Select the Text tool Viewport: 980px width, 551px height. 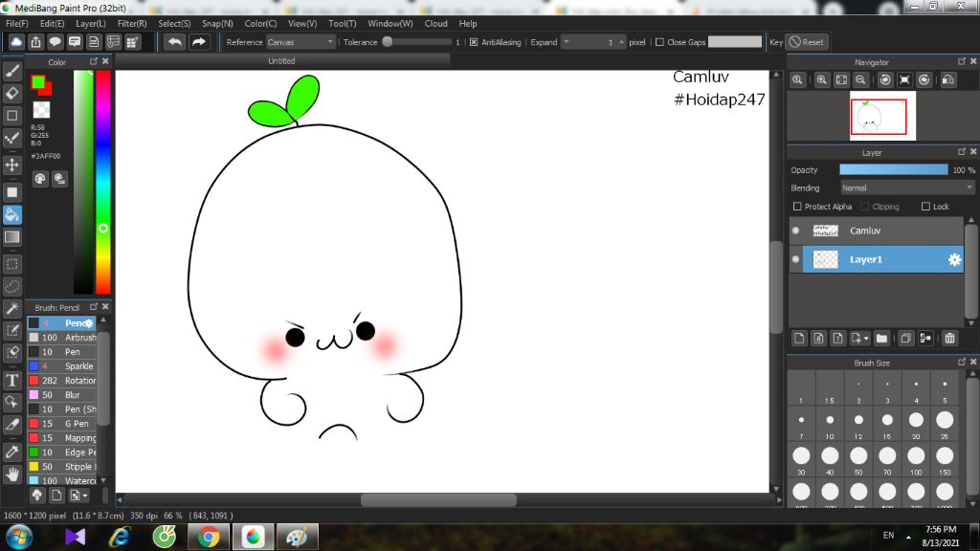[x=11, y=381]
